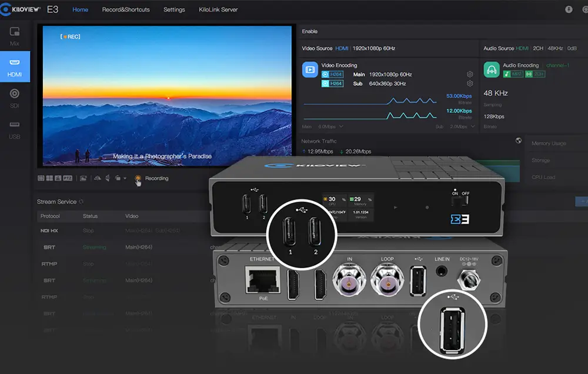Click the blue HDMI video source label

tap(342, 48)
